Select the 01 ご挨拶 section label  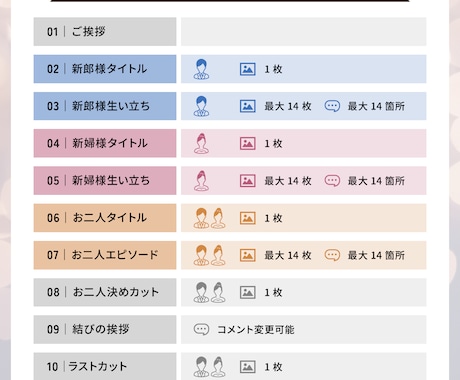[105, 32]
